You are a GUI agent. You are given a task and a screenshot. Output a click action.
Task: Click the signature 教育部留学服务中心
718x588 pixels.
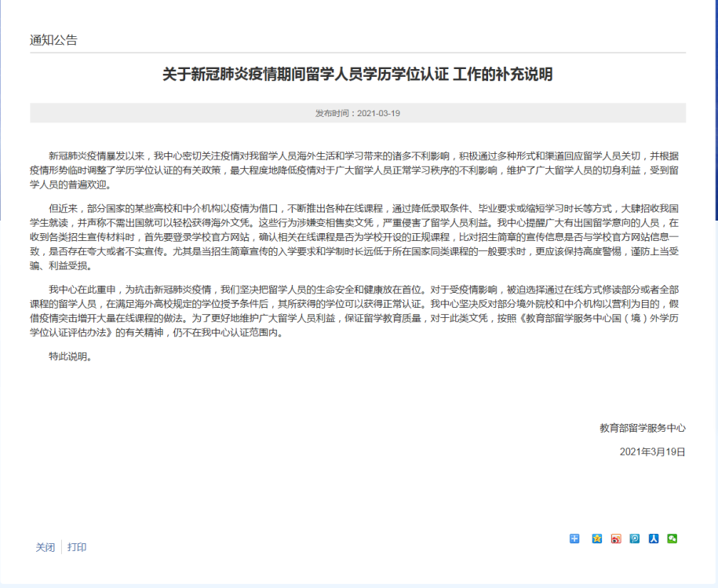[643, 428]
